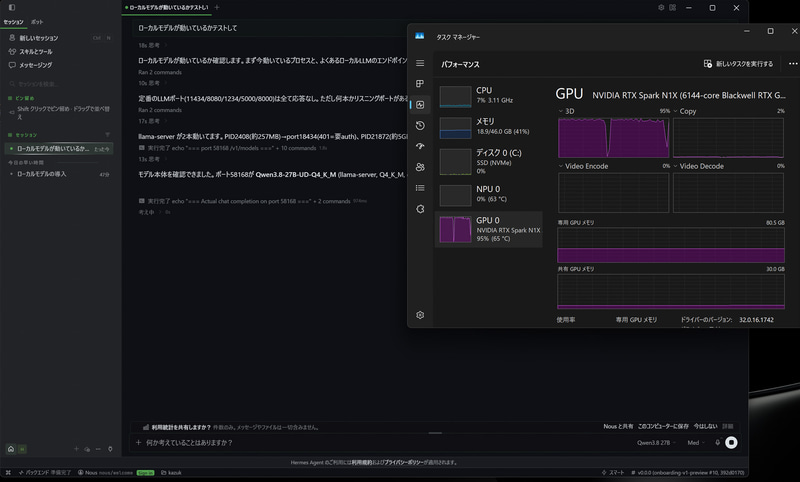Open Task Manager settings gear

coord(420,315)
